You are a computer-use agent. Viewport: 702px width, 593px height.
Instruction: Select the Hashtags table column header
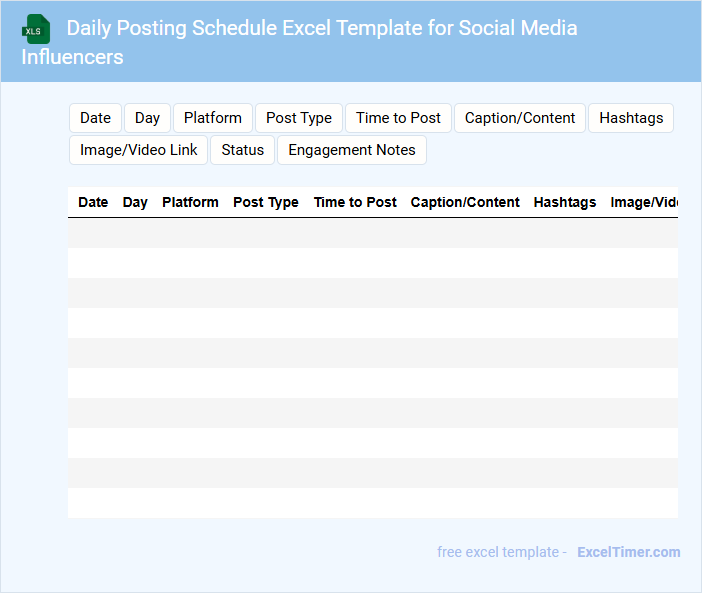[565, 202]
